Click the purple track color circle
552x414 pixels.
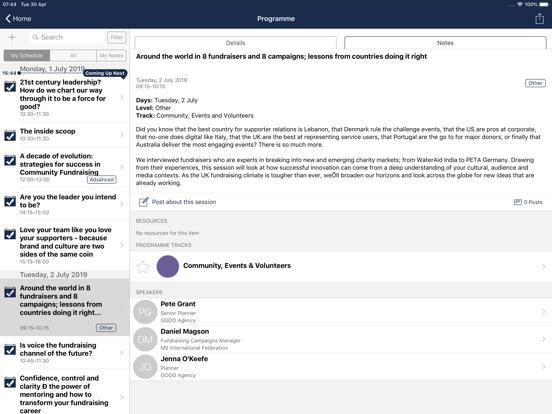168,266
